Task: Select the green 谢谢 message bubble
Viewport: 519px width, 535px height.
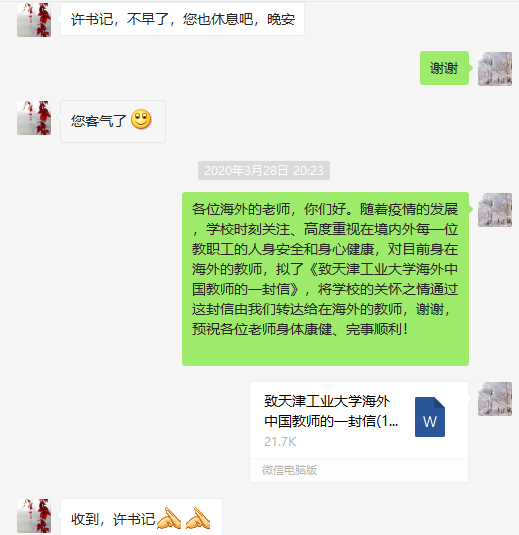Action: (x=444, y=68)
